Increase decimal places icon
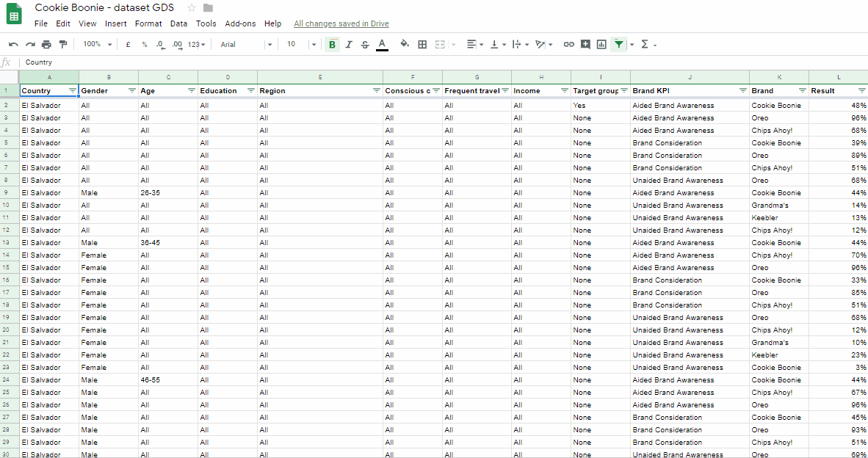The image size is (868, 458). click(x=177, y=44)
